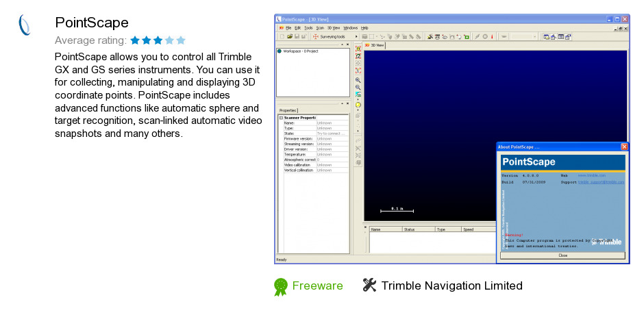Image resolution: width=644 pixels, height=317 pixels.
Task: Click the 'Name:' property row
Action: (316, 123)
